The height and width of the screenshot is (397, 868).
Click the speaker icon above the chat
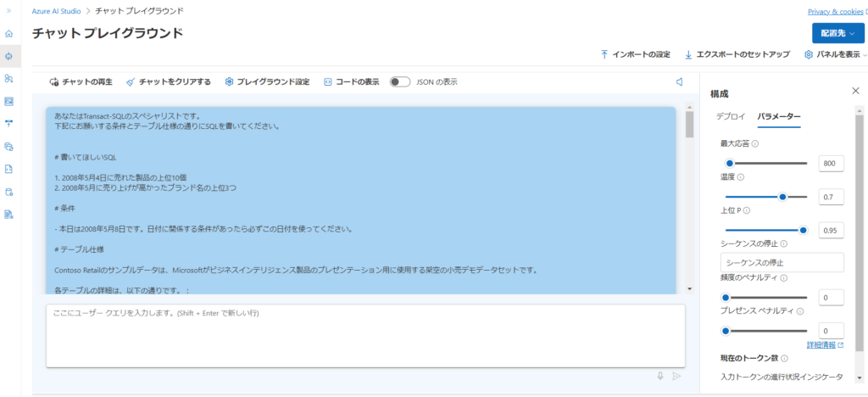679,82
